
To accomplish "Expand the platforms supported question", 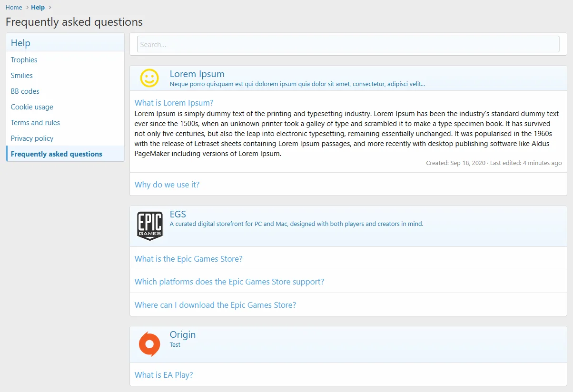I will click(229, 282).
